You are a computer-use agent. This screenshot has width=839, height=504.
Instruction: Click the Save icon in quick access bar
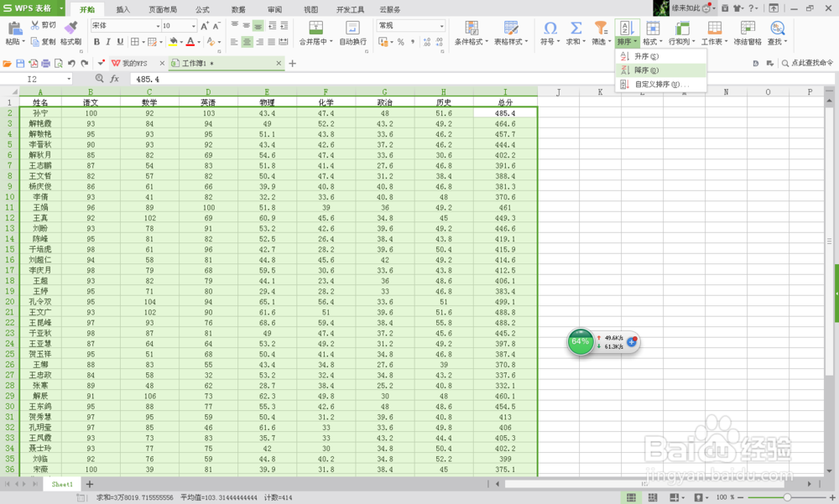pos(20,63)
